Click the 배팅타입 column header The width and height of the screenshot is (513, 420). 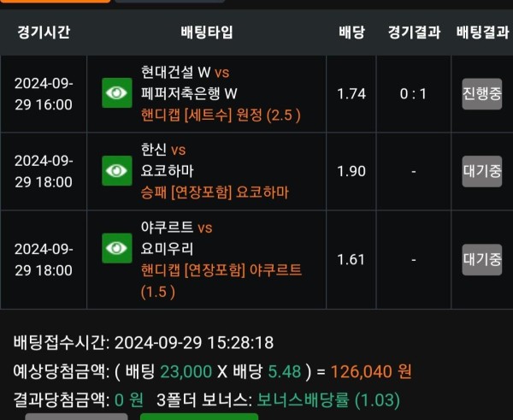click(207, 33)
